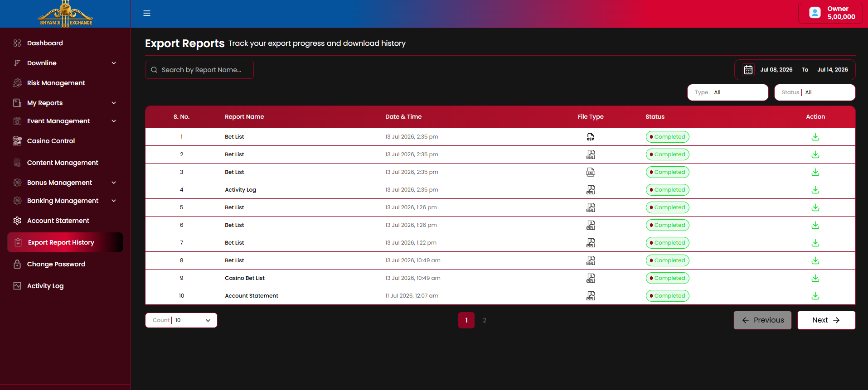The image size is (868, 390).
Task: Go to the Next page button
Action: tap(826, 320)
